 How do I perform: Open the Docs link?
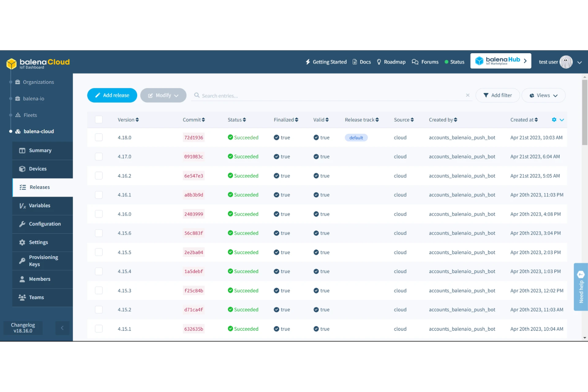pyautogui.click(x=362, y=62)
